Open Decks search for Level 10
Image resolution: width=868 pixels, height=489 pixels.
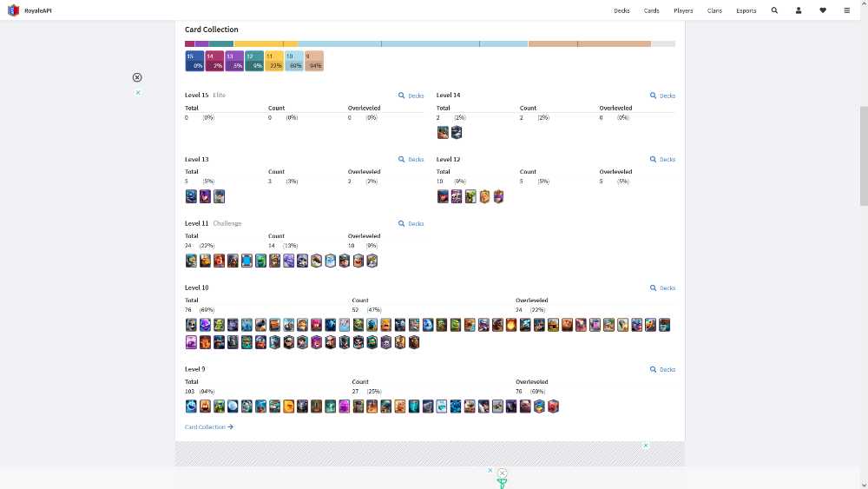pyautogui.click(x=662, y=288)
